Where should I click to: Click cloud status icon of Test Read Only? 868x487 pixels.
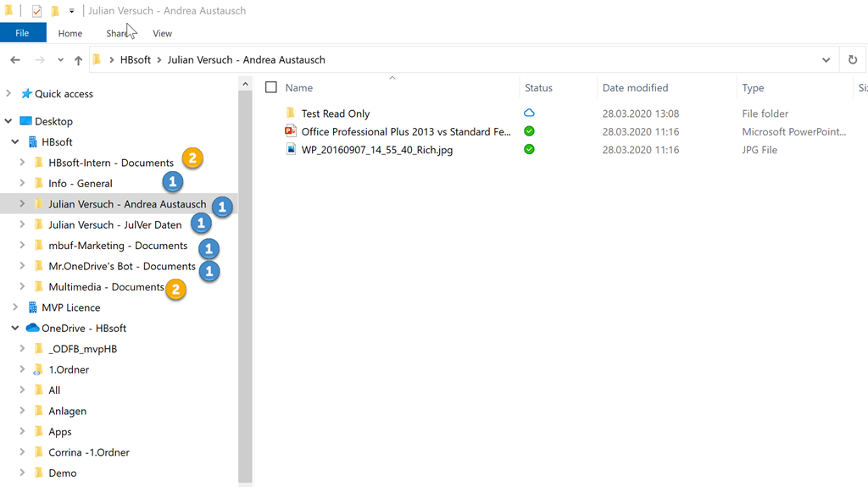(529, 113)
